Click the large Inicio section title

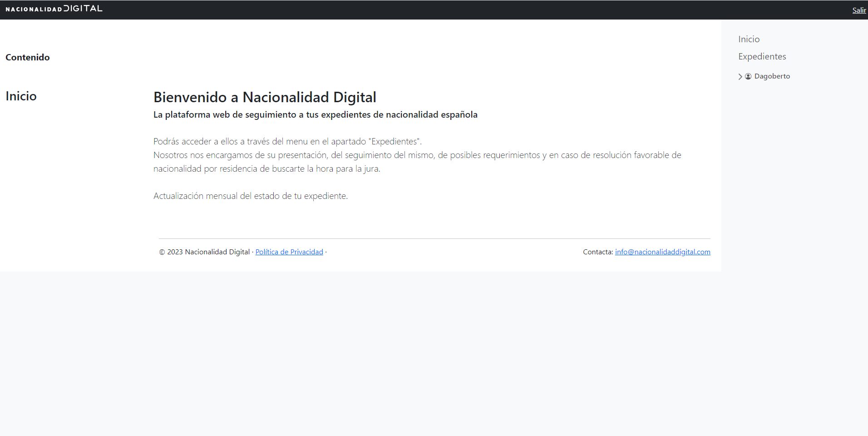click(x=21, y=96)
